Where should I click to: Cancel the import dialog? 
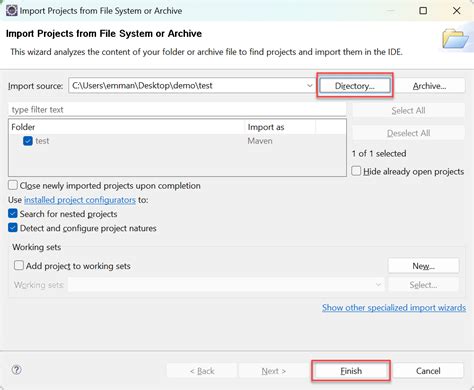click(428, 371)
